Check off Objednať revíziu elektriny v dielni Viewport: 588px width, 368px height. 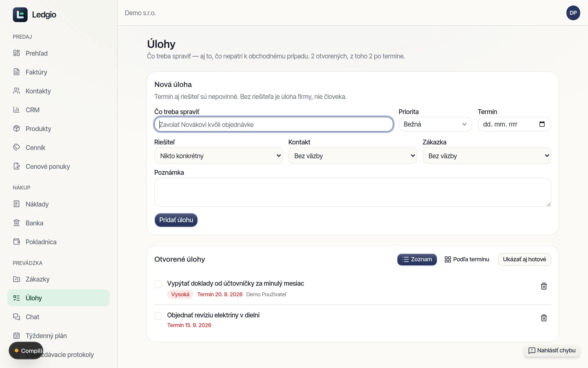(158, 316)
